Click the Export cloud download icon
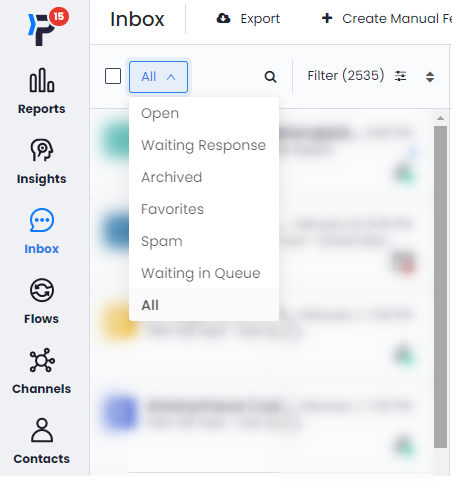This screenshot has width=452, height=489. coord(223,18)
